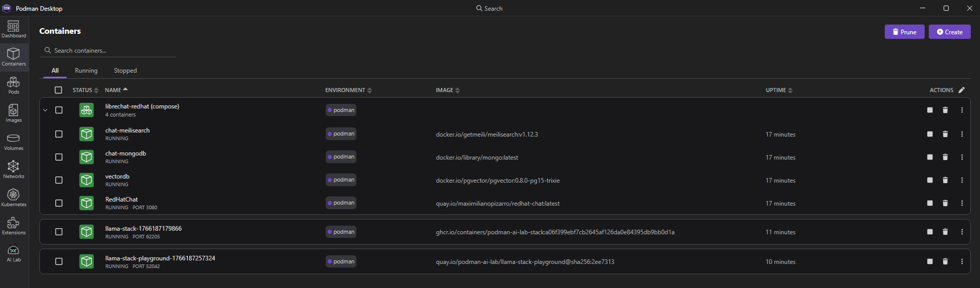980x288 pixels.
Task: Click the PORT 62205 label
Action: click(146, 237)
